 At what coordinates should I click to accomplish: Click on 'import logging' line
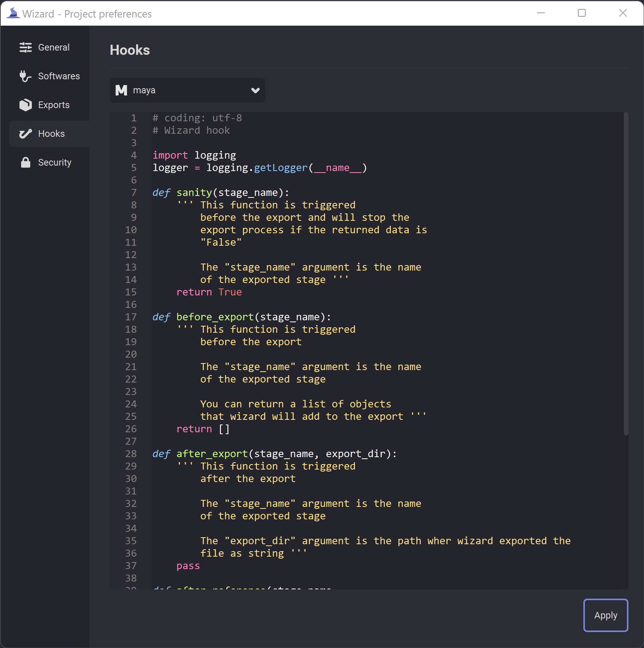[194, 155]
